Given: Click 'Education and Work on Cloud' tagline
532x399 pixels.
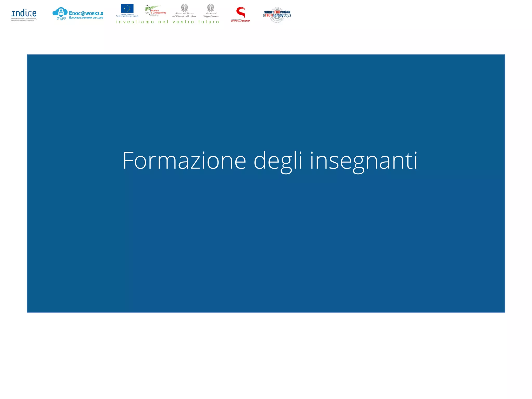Looking at the screenshot, I should pos(86,18).
